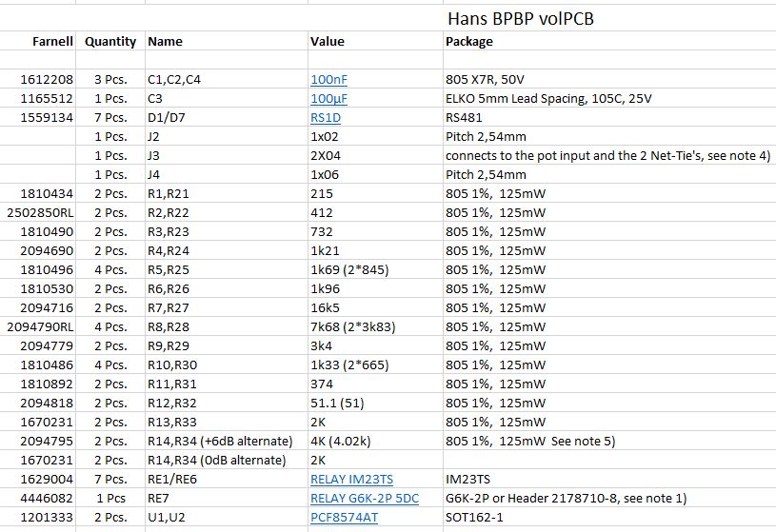
Task: Select the Farnell column header cell
Action: tap(38, 41)
